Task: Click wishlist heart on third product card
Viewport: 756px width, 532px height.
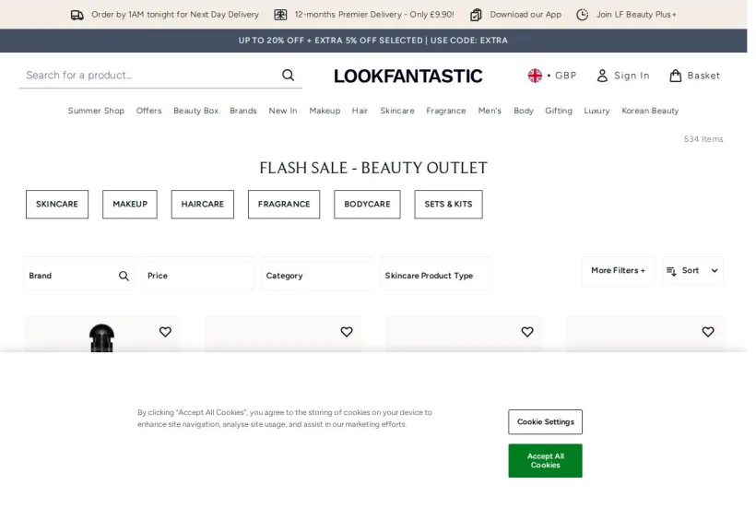Action: 527,332
